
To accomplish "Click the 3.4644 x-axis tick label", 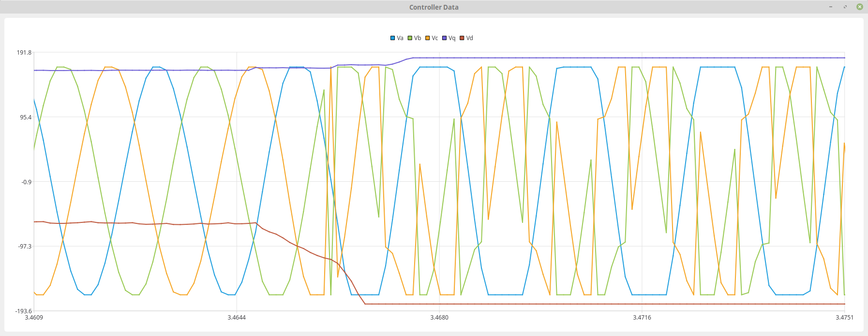I will coord(237,318).
